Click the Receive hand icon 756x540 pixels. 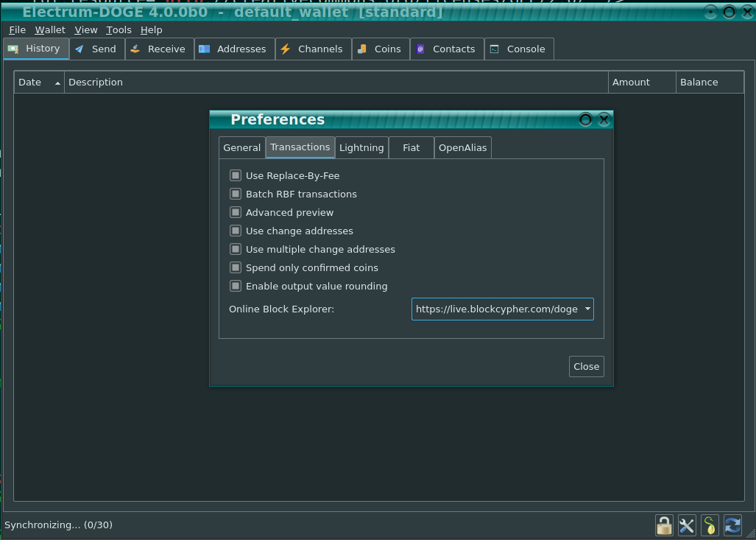(135, 49)
